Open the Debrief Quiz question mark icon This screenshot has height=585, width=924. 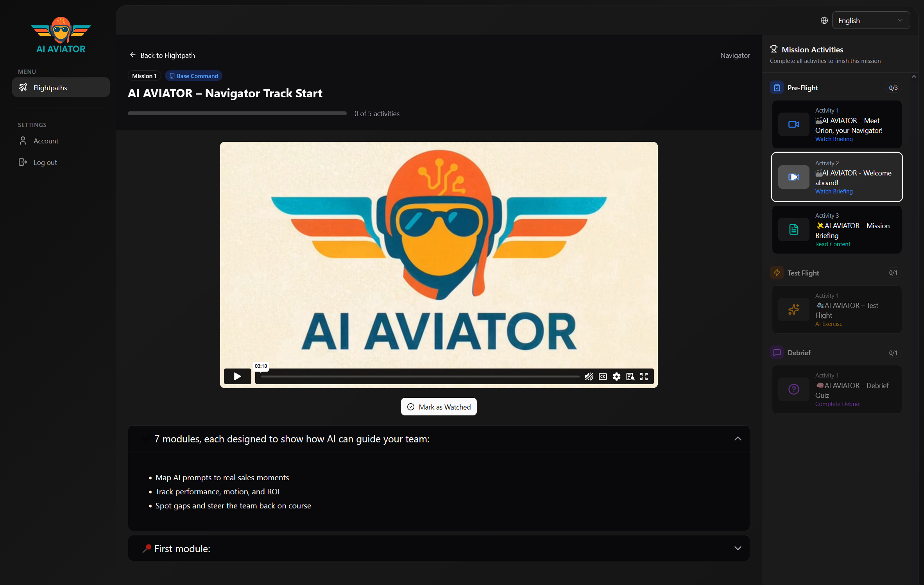tap(793, 389)
